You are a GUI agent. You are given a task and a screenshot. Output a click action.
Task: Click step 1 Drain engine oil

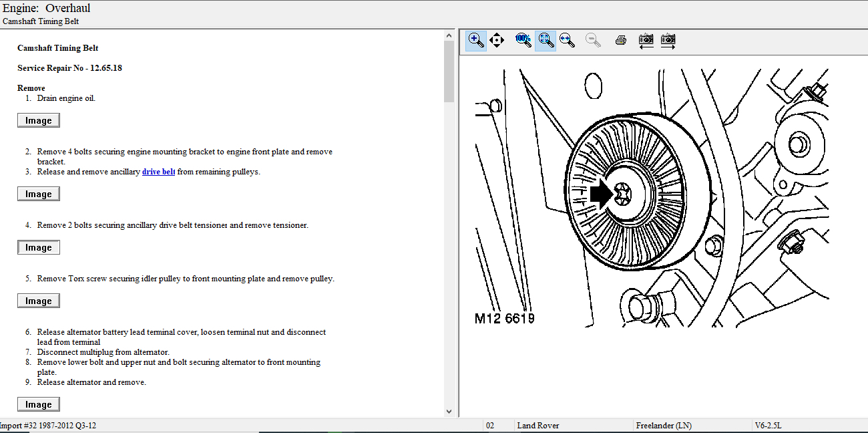click(x=66, y=98)
